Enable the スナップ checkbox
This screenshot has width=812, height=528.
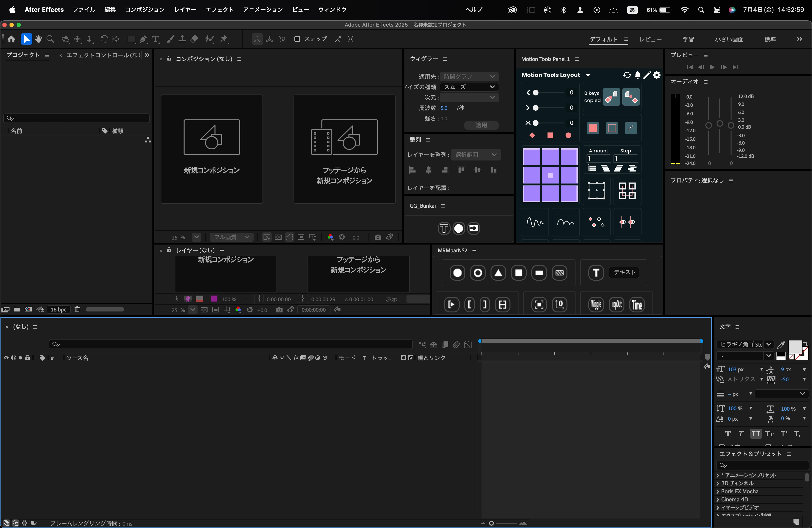tap(297, 39)
